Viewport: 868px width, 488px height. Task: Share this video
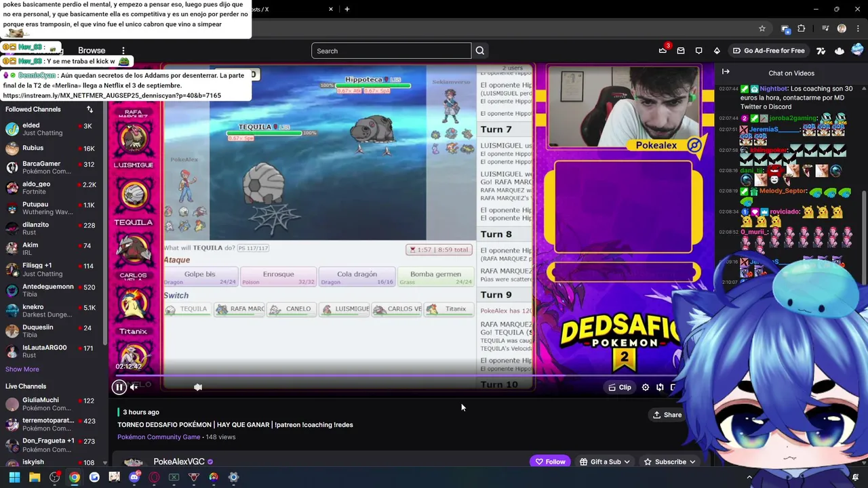[667, 415]
